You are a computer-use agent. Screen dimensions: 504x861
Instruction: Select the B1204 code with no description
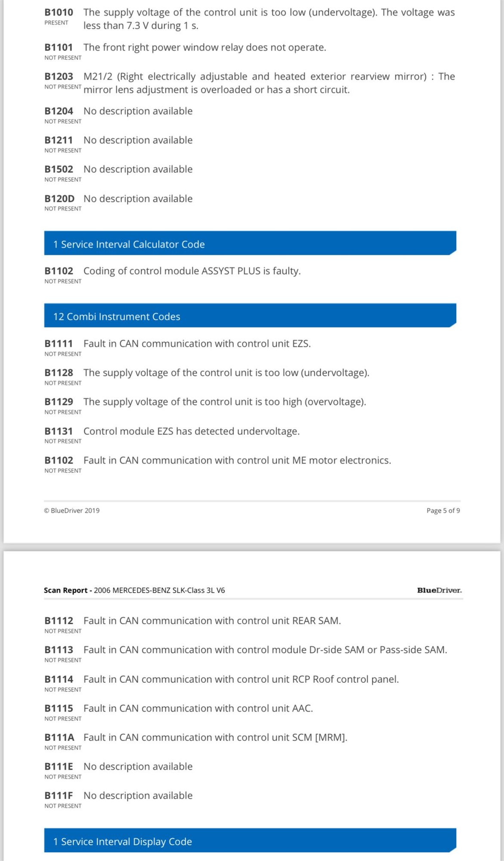(x=118, y=115)
